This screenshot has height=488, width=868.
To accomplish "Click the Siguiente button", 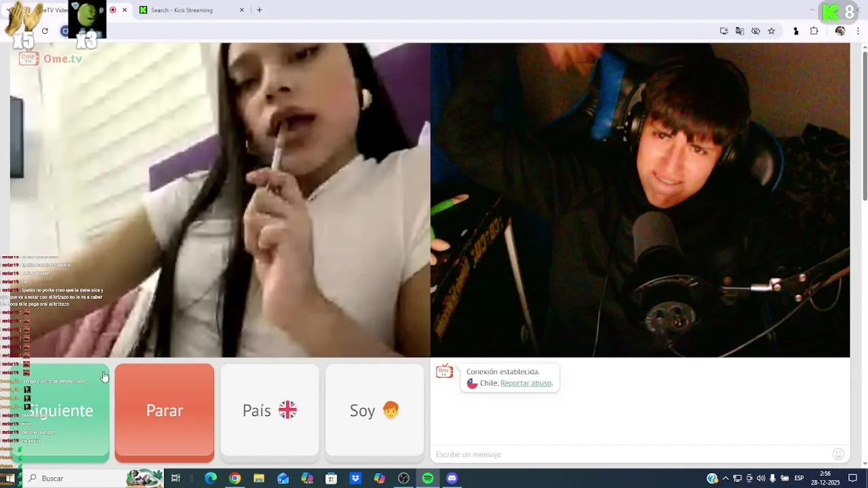I will [x=60, y=413].
